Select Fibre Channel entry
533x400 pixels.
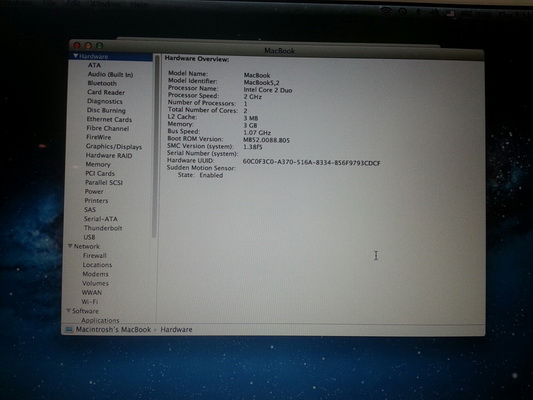107,128
